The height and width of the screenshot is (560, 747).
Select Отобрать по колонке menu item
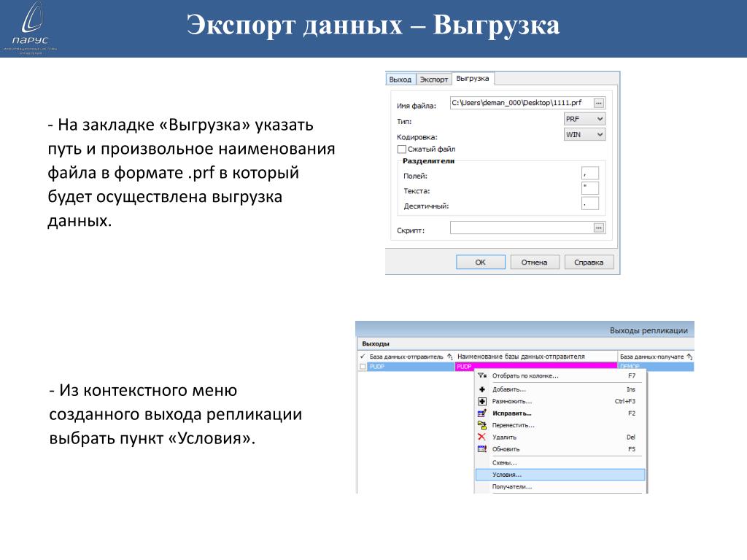pyautogui.click(x=560, y=376)
